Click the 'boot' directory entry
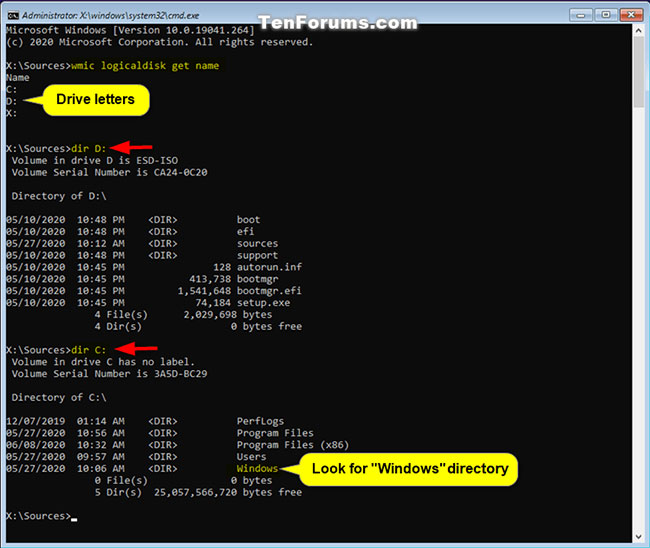This screenshot has width=650, height=548. point(248,220)
